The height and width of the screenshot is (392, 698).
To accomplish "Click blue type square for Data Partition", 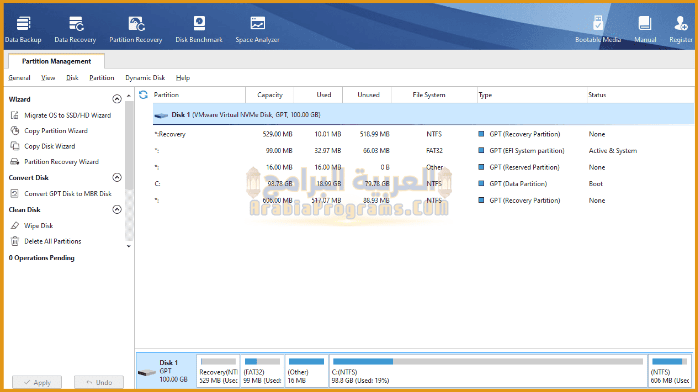I will pyautogui.click(x=481, y=183).
